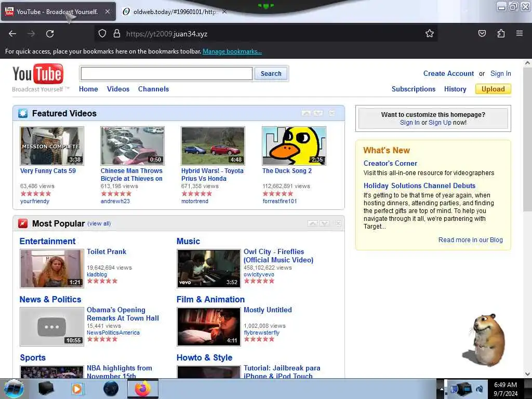
Task: Open Chinese Man Throws Bicycle thumbnail
Action: point(132,146)
